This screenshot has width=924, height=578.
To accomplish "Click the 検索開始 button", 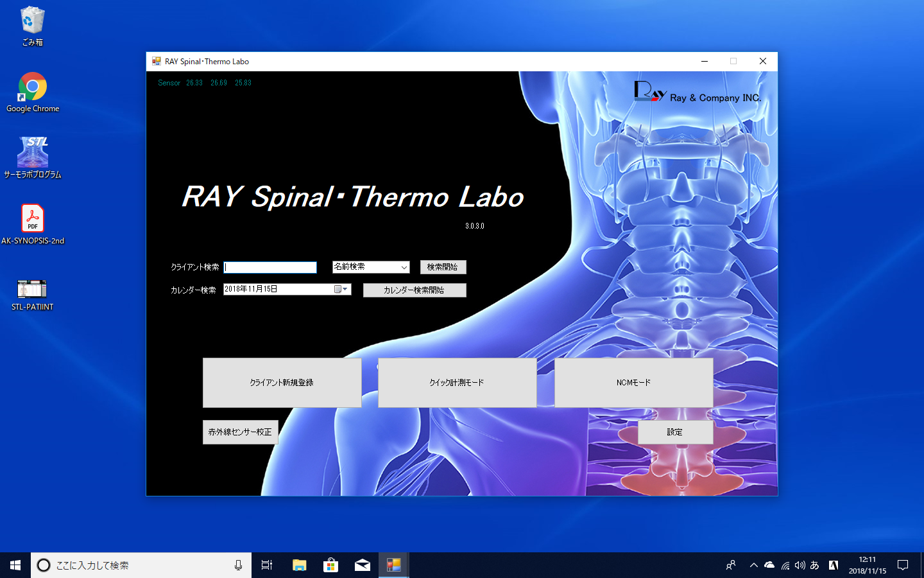I will (x=443, y=267).
